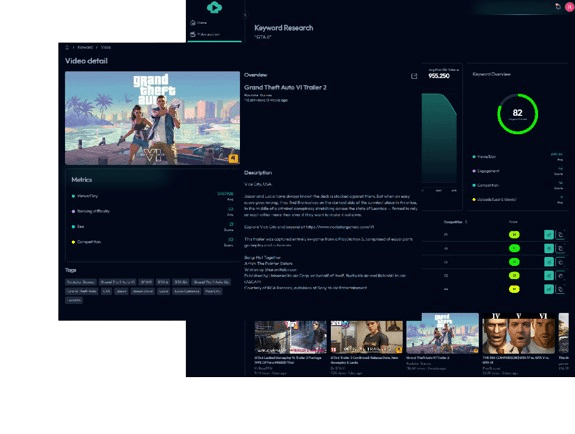Select the Grand Theft Auto VI tag
The image size is (575, 434).
[x=118, y=282]
